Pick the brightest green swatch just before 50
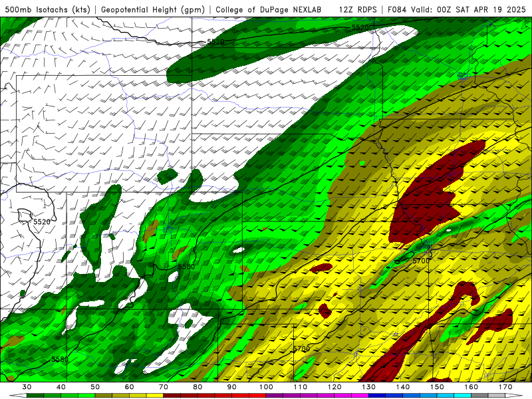Image resolution: width=532 pixels, height=399 pixels. tap(86, 396)
